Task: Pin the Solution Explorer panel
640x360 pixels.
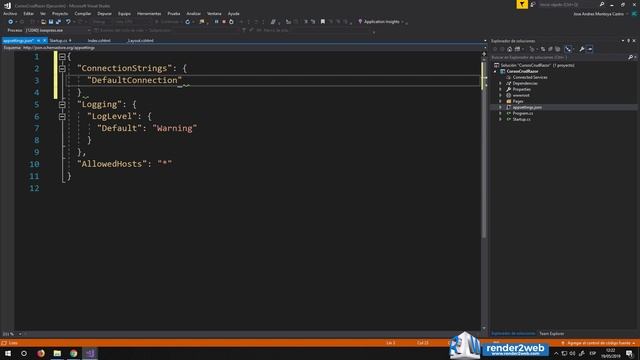Action: click(x=629, y=41)
